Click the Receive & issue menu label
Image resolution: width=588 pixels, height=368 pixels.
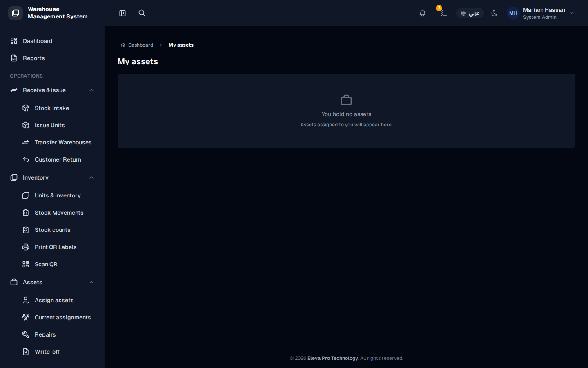coord(44,90)
